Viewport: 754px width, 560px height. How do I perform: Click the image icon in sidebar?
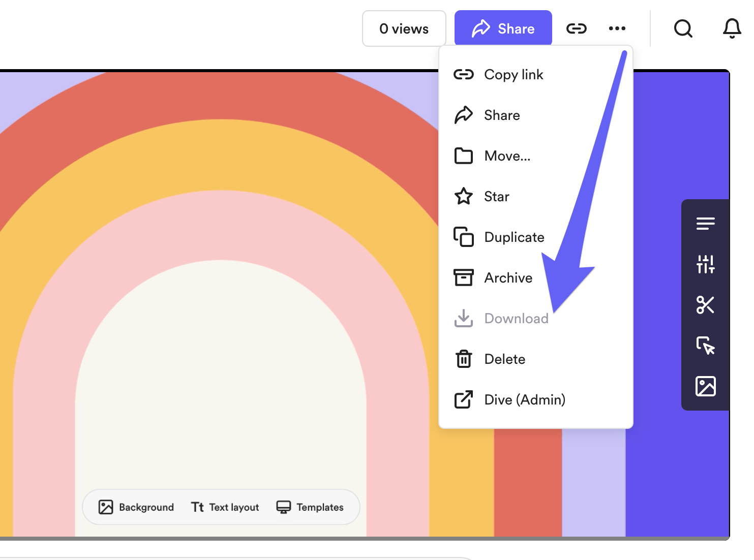pos(705,386)
